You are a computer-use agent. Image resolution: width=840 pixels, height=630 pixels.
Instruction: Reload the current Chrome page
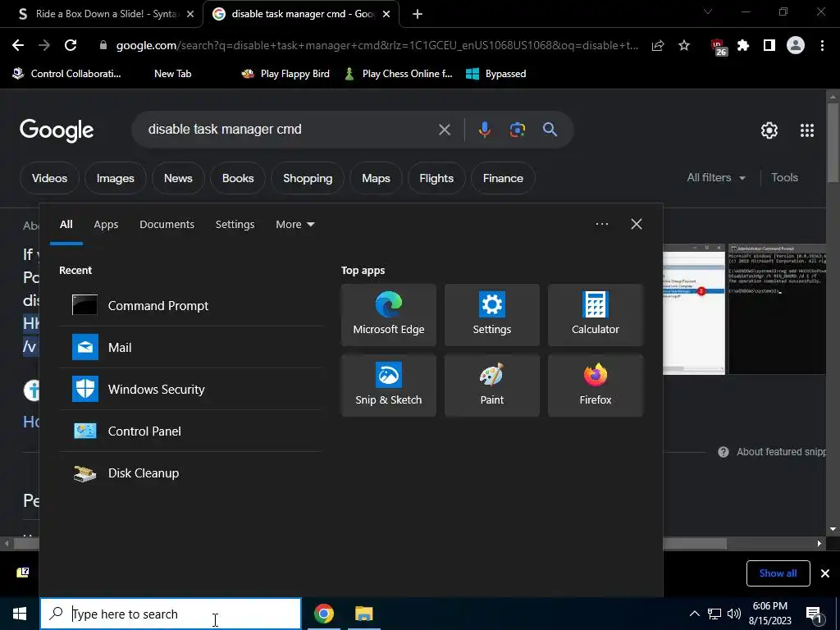[x=71, y=46]
